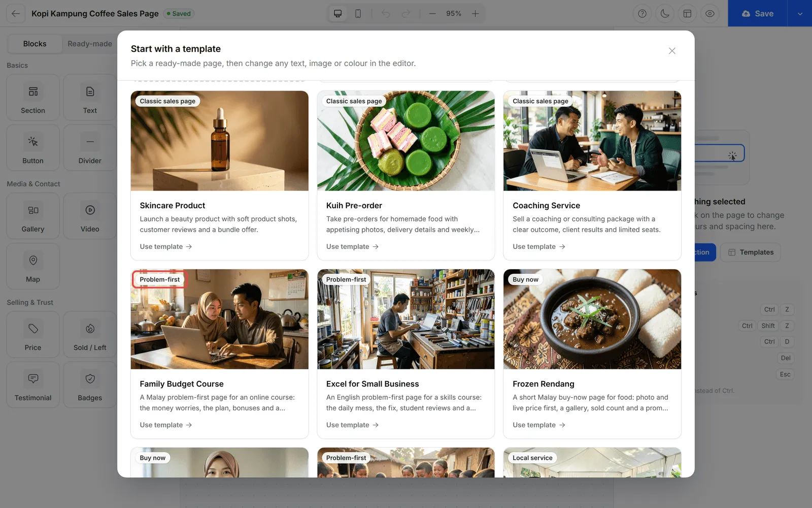Switch to mobile preview mode

[x=358, y=14]
